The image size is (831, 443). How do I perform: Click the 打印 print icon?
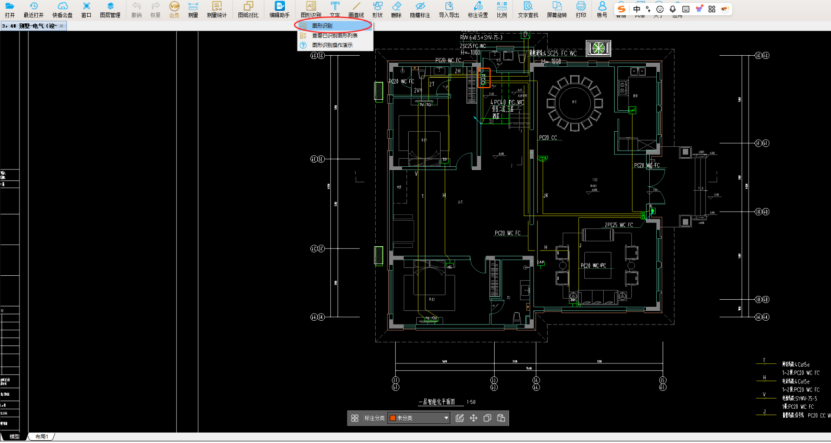coord(581,8)
